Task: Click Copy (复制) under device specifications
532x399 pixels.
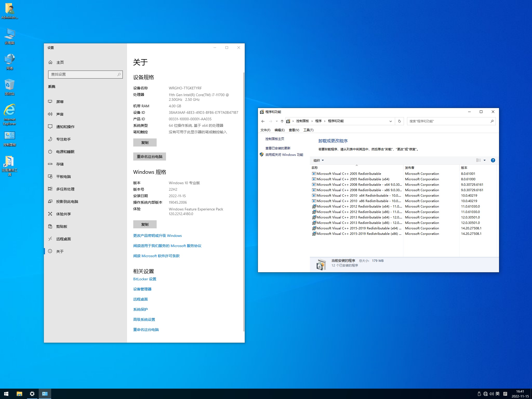Action: pyautogui.click(x=145, y=143)
